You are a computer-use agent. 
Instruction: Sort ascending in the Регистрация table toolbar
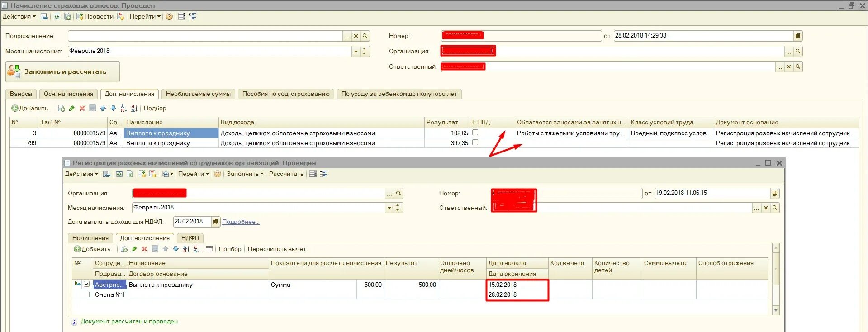[x=186, y=249]
